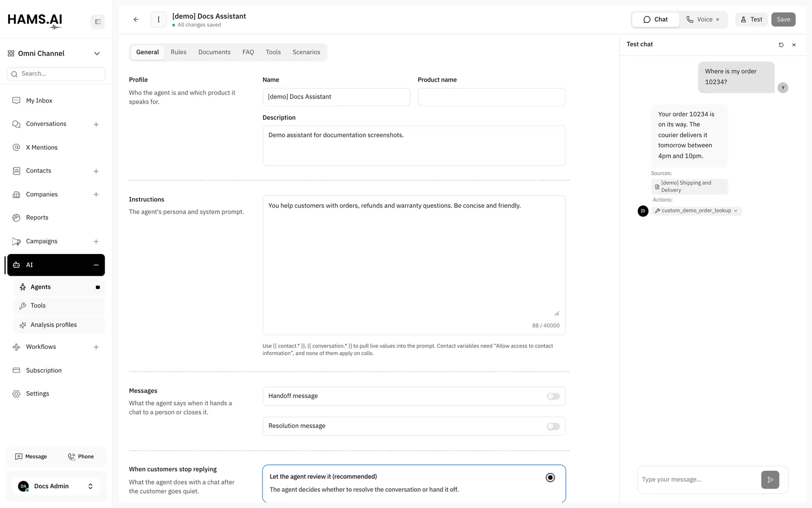Send the test chat message
The height and width of the screenshot is (508, 812).
770,480
